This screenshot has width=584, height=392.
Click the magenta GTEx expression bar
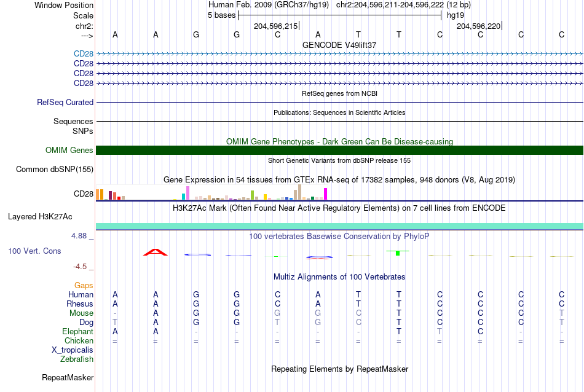tap(326, 194)
